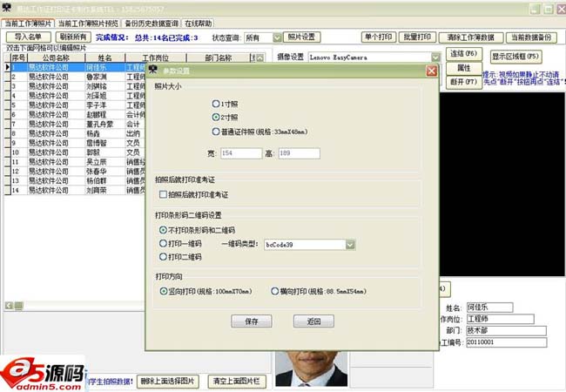The width and height of the screenshot is (566, 392).
Task: Open the 备份历史数据查询 tab
Action: (x=152, y=24)
